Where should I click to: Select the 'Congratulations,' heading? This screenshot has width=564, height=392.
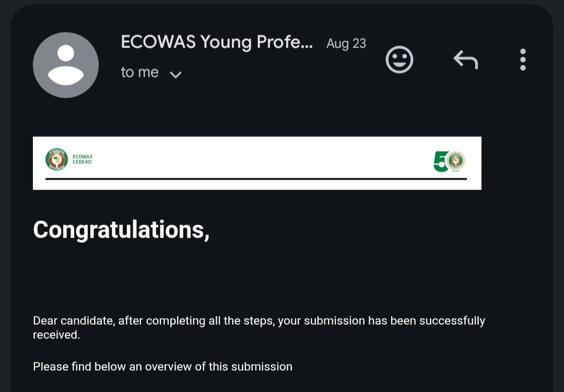(x=121, y=230)
